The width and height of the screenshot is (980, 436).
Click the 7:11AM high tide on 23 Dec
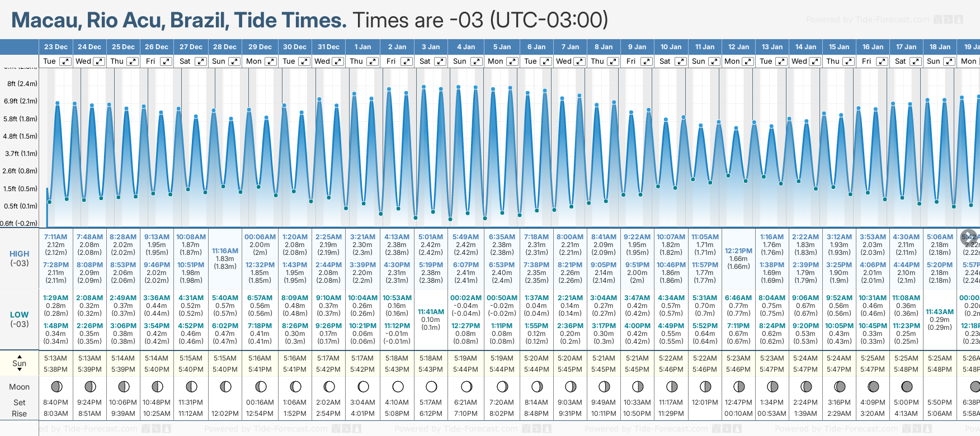[56, 237]
